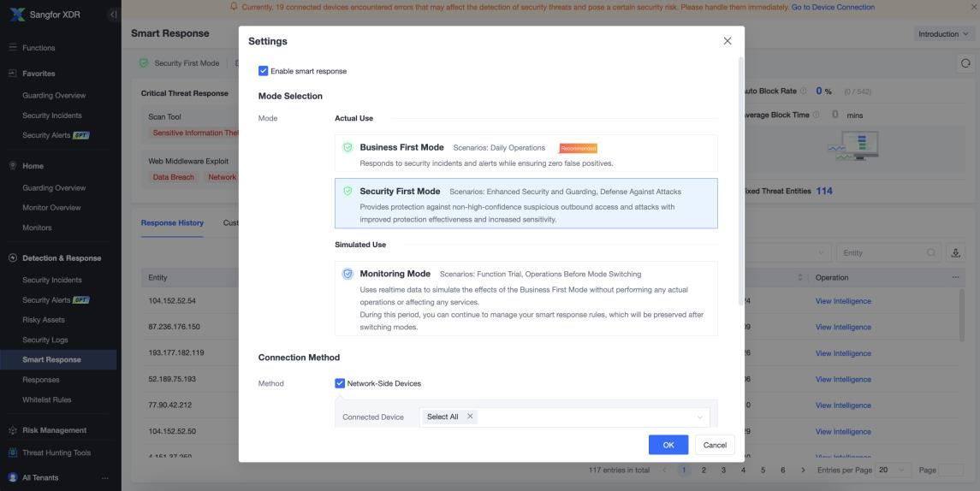Follow Go to Device Connection link
Screen dimensions: 980x491
(x=833, y=8)
